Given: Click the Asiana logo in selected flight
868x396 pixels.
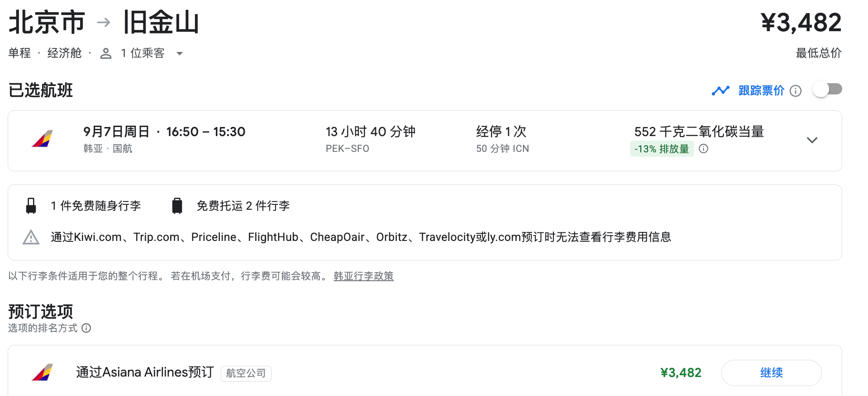Looking at the screenshot, I should pyautogui.click(x=43, y=139).
